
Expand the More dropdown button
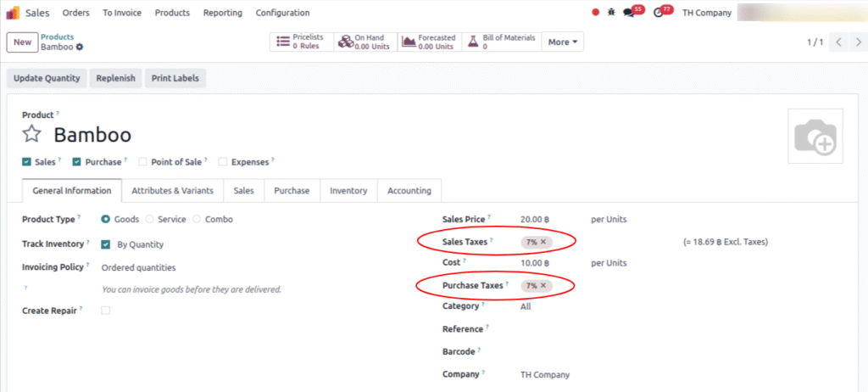563,42
